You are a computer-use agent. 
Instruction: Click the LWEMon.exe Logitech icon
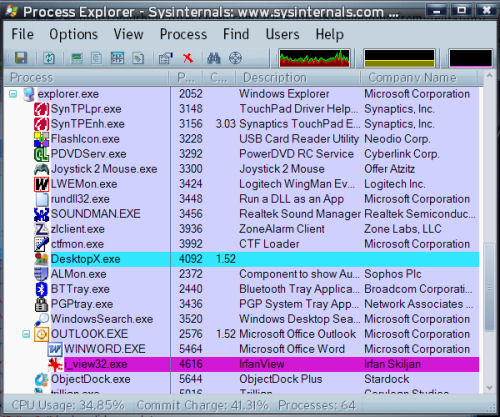41,184
